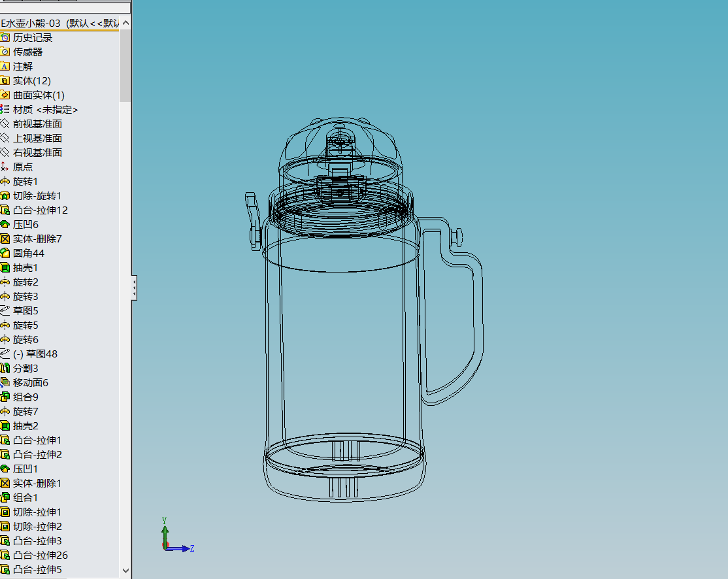Image resolution: width=728 pixels, height=579 pixels.
Task: Select the 圆角44 fillet icon
Action: coord(5,254)
